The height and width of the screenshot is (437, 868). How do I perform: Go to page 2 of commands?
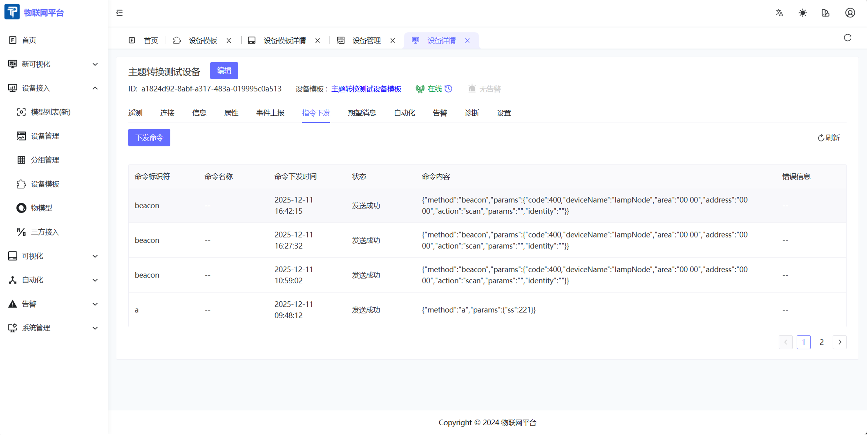822,343
